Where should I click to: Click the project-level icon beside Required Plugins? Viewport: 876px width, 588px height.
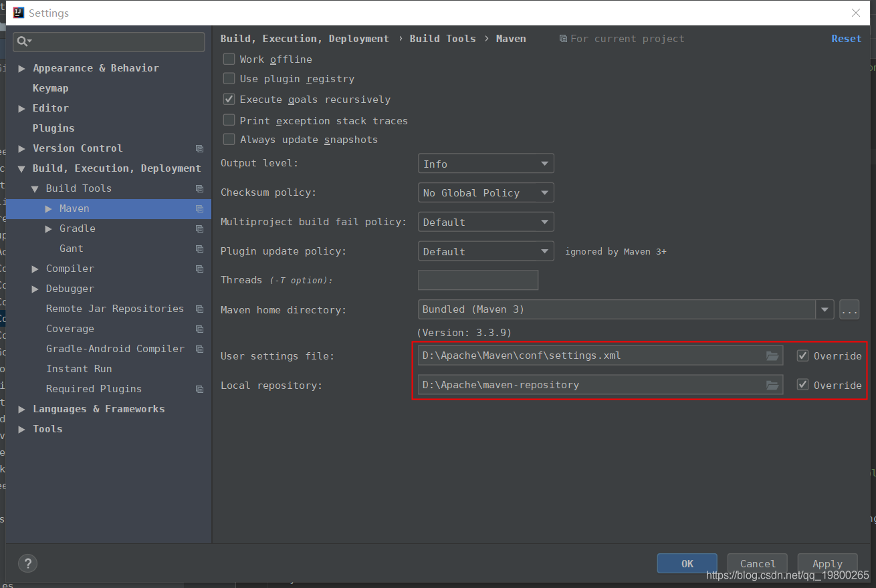click(199, 389)
